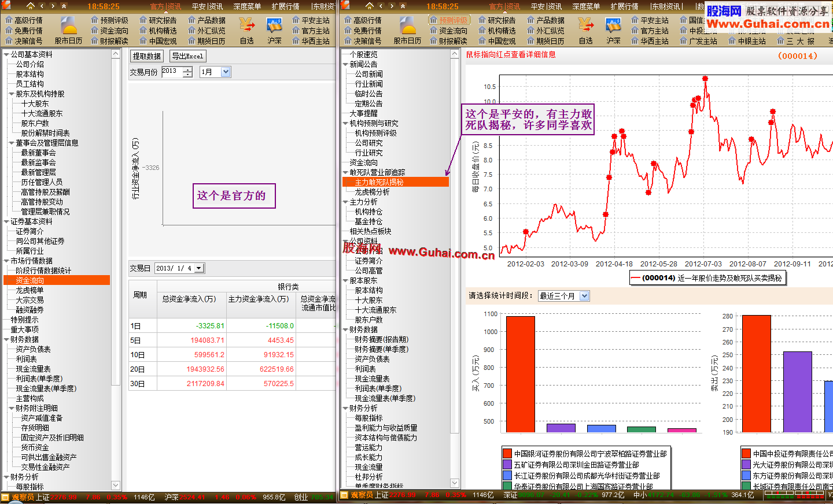Open 决策信号 in the left window toolbar

pos(24,41)
